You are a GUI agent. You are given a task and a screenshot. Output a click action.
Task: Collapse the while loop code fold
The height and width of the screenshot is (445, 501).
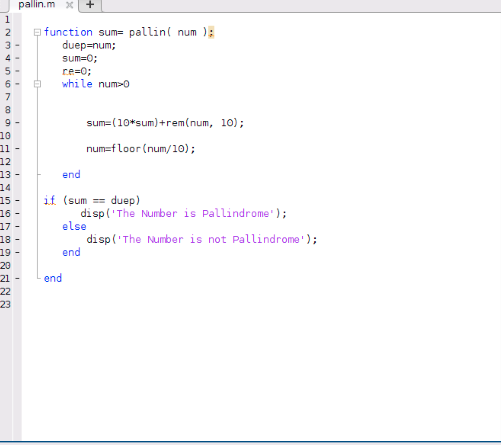point(37,84)
